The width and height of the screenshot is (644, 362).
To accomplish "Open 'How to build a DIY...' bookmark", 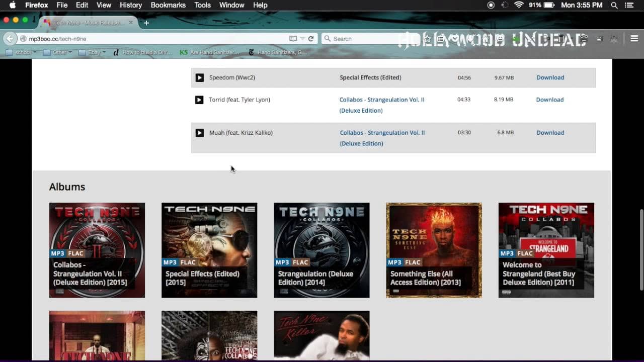I will 142,52.
